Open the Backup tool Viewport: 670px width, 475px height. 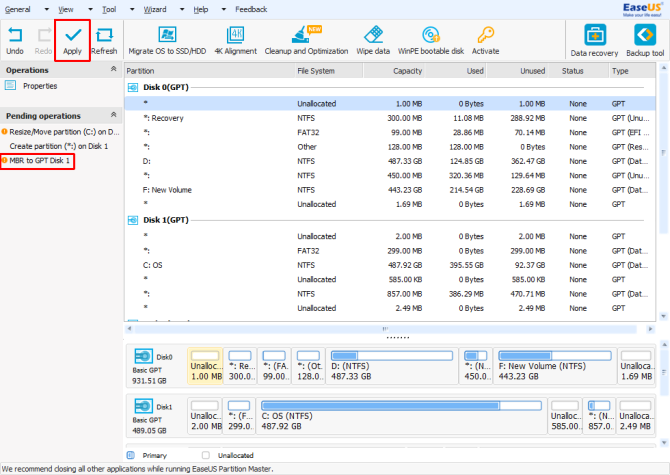pyautogui.click(x=645, y=41)
